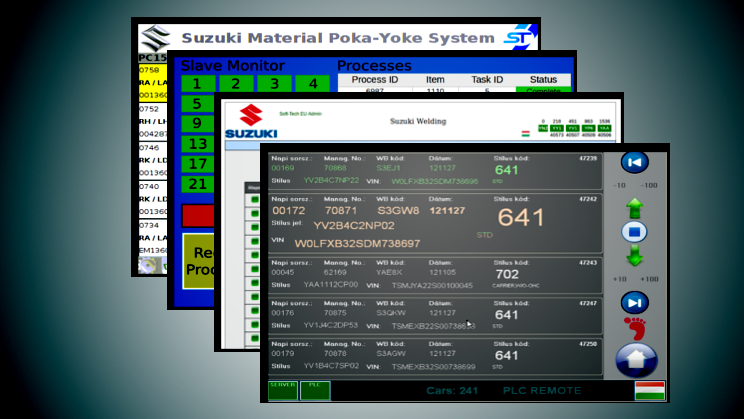Viewport: 744px width, 419px height.
Task: Click red button in the Slave Monitor window
Action: 198,216
